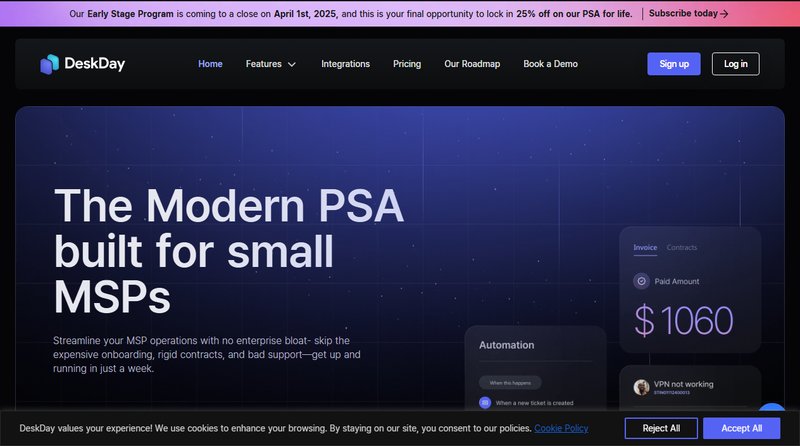The image size is (800, 446).
Task: Click the Log in button
Action: click(x=735, y=64)
